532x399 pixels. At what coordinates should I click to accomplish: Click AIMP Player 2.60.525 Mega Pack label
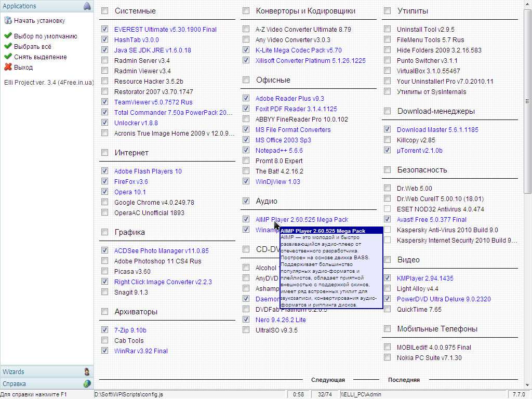[x=302, y=220]
